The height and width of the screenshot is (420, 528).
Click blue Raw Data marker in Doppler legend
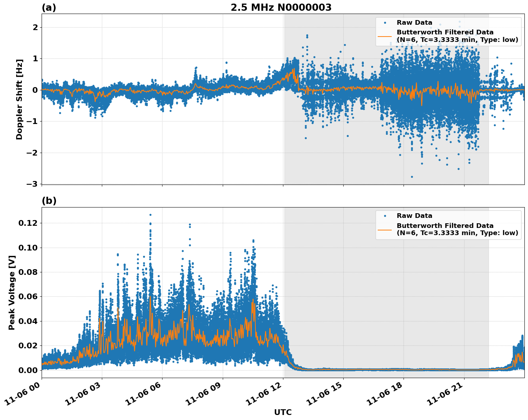point(385,23)
